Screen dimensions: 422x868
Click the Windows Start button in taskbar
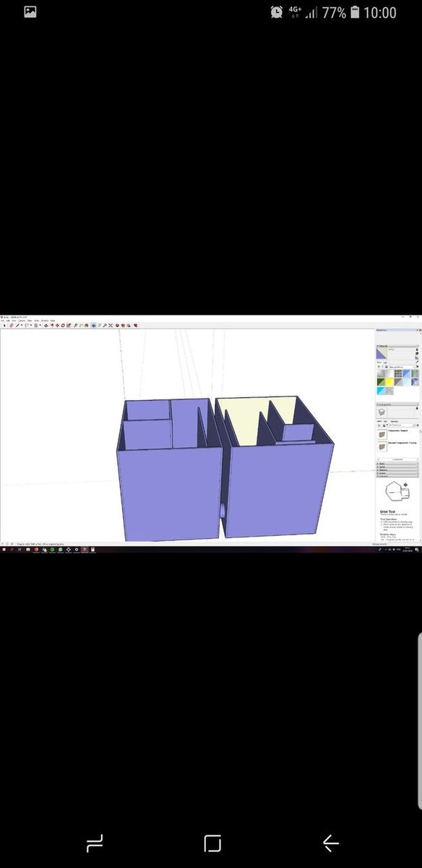pos(3,550)
